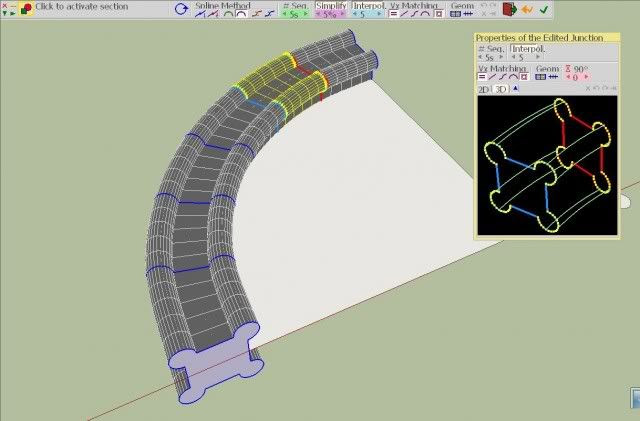The height and width of the screenshot is (421, 640).
Task: Click the Interpol. label in top toolbar
Action: (x=369, y=6)
